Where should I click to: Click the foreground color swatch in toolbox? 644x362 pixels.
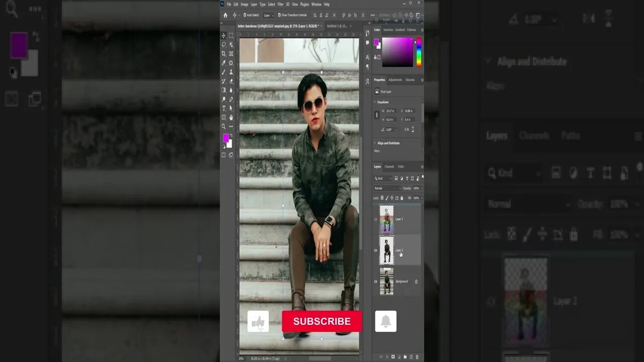(x=225, y=138)
